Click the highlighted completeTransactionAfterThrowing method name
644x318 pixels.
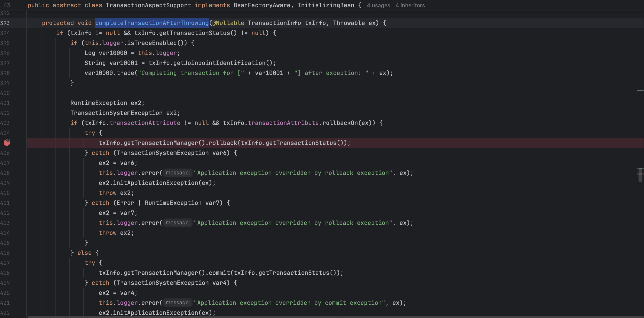coord(152,23)
